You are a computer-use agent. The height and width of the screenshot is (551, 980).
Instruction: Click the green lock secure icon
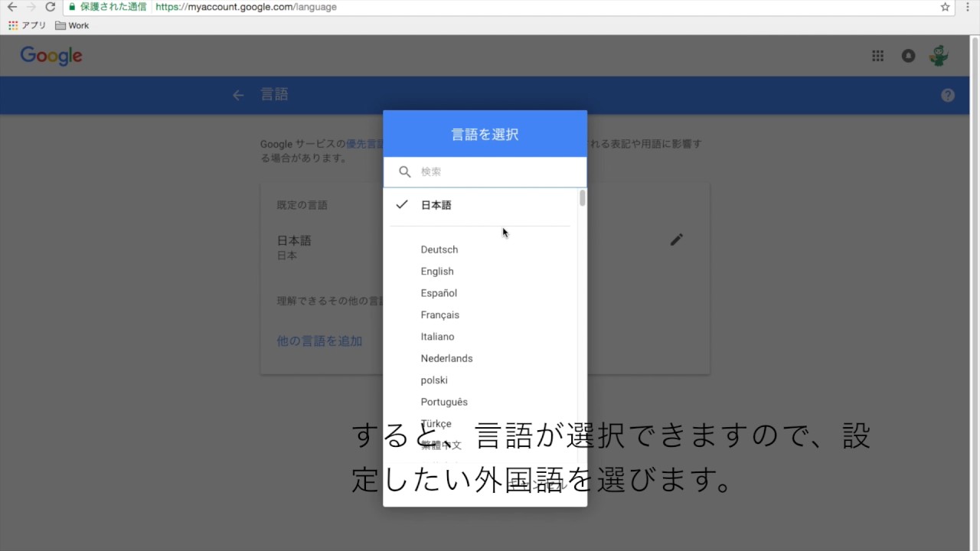pos(71,7)
